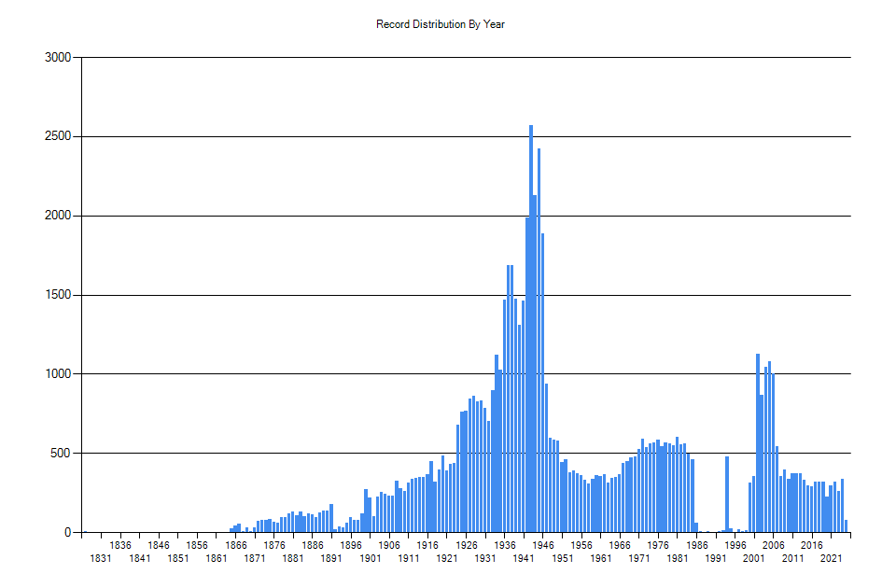Click the 2016 x-axis label

812,545
